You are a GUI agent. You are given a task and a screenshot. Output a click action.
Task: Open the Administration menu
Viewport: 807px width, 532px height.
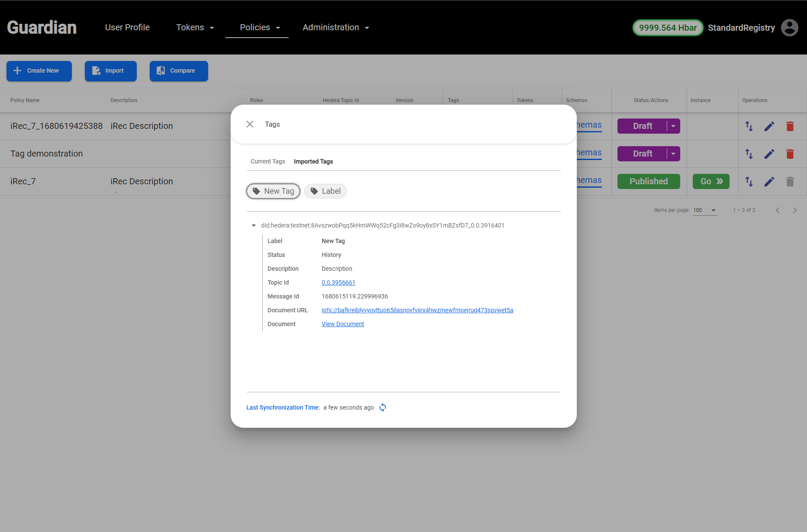(x=336, y=28)
